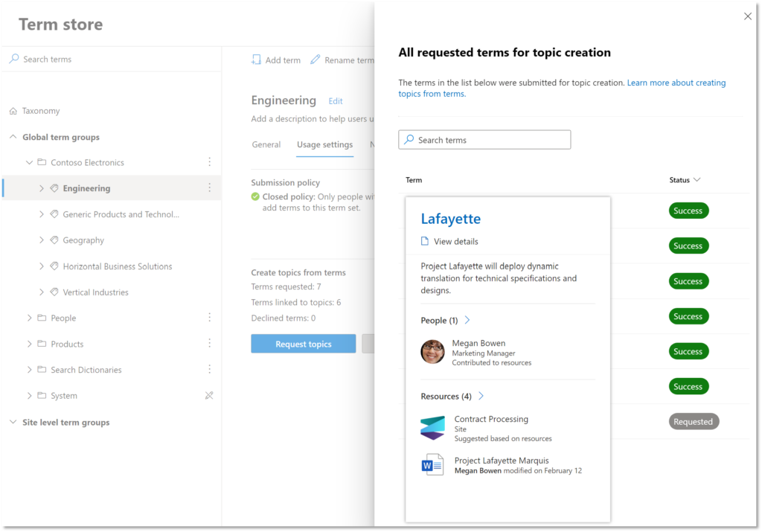
Task: Click the Taxonomy home icon
Action: point(13,110)
